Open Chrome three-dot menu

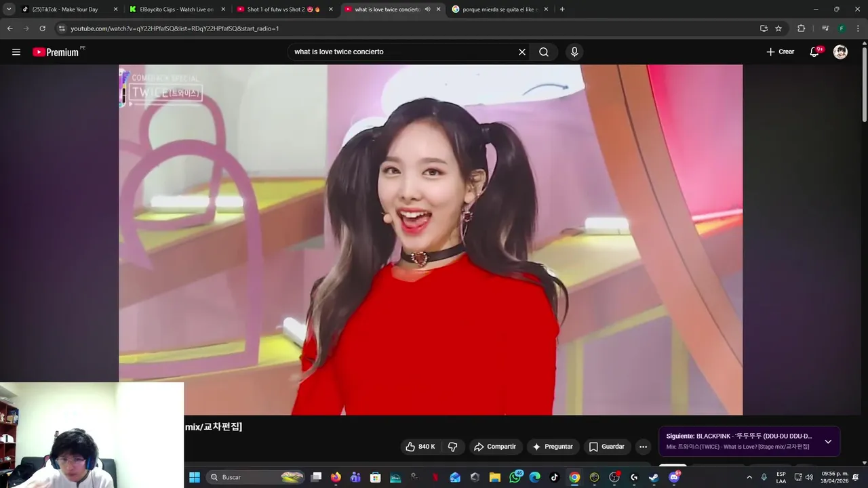[x=858, y=28]
